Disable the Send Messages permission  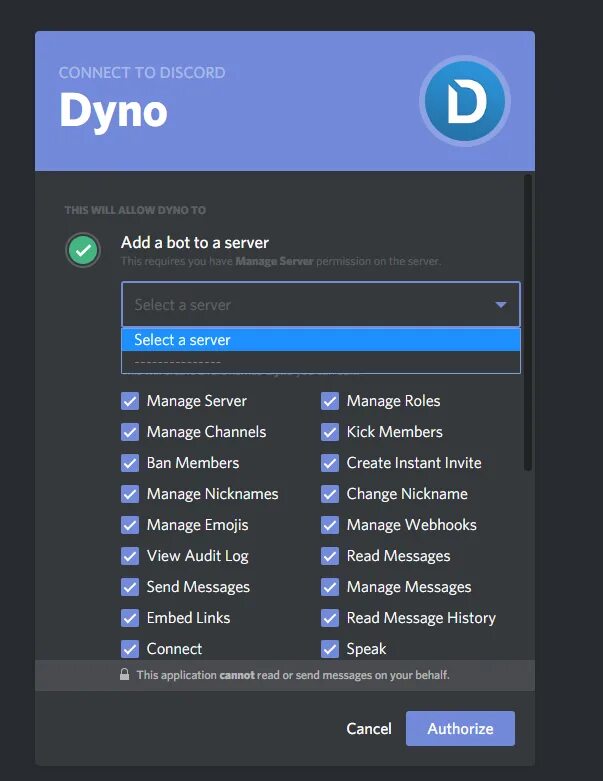click(x=130, y=587)
